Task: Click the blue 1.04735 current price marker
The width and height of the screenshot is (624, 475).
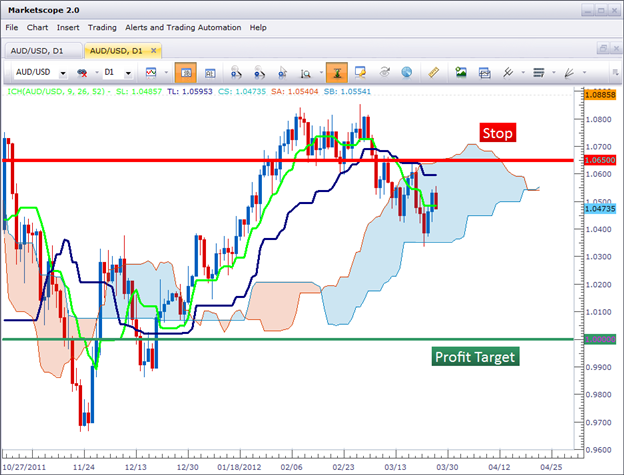Action: (x=600, y=208)
